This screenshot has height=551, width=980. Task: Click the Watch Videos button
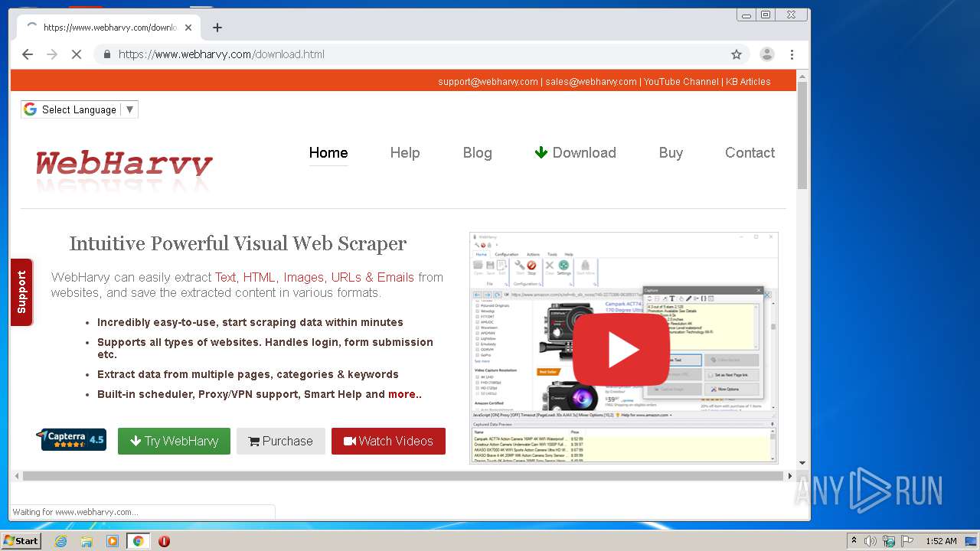click(x=388, y=441)
